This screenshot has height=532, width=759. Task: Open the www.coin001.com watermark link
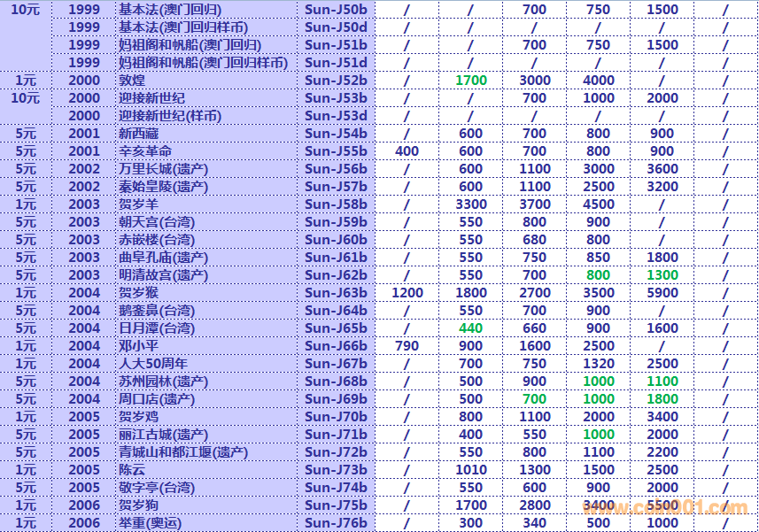pos(664,508)
